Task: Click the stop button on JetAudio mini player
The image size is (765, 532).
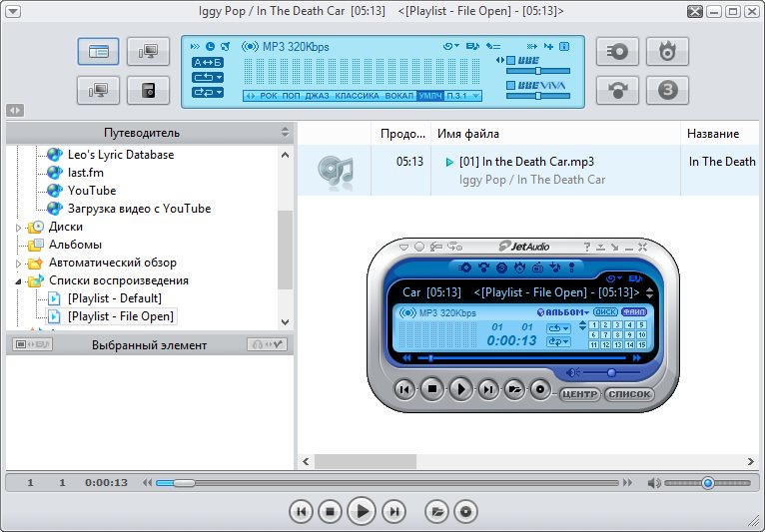Action: pos(431,389)
